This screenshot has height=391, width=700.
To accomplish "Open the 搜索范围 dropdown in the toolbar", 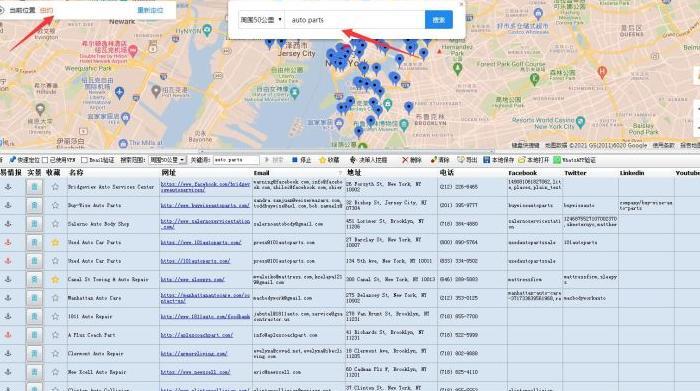I will 167,160.
